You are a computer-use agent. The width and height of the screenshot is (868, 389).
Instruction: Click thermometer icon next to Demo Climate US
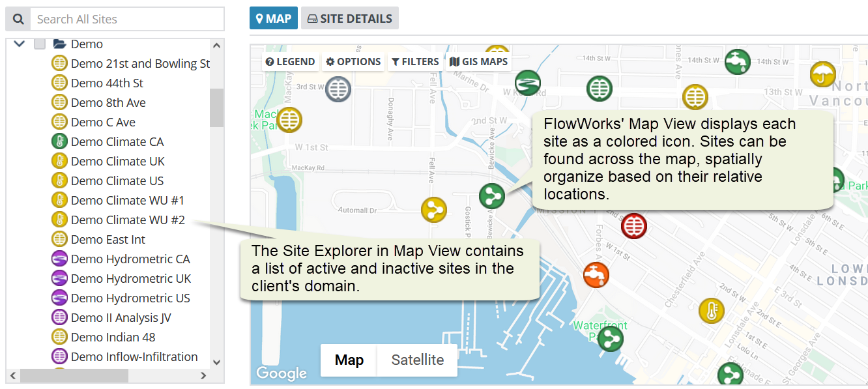tap(60, 180)
